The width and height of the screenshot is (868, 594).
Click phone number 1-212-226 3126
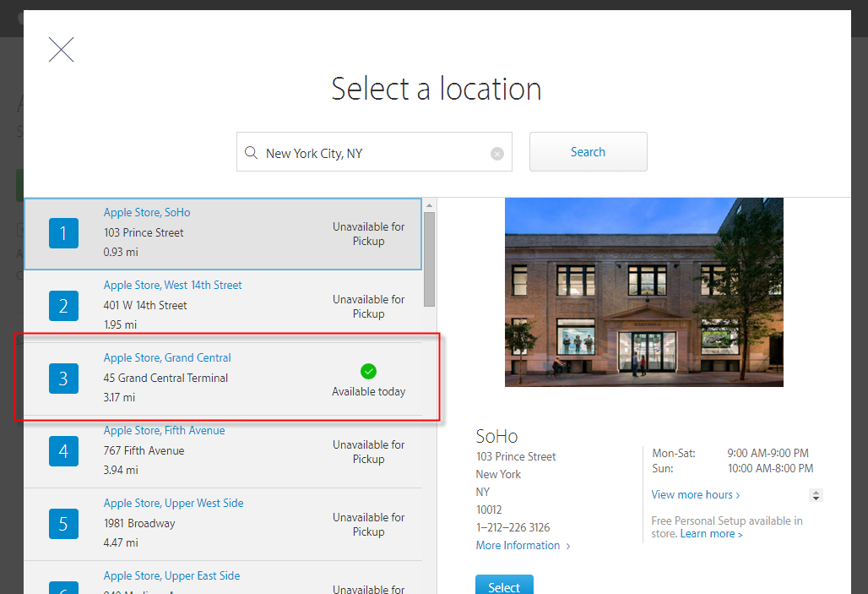point(513,527)
